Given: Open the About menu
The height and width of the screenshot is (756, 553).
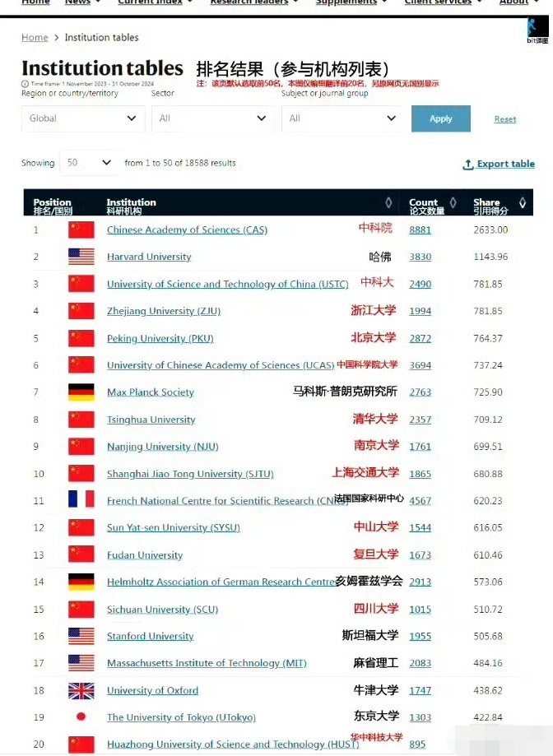Looking at the screenshot, I should tap(518, 2).
